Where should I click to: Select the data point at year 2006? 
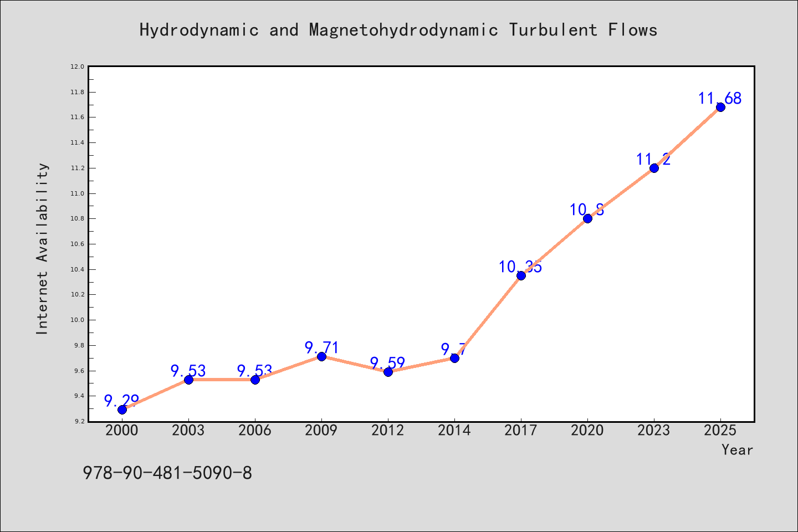point(255,380)
